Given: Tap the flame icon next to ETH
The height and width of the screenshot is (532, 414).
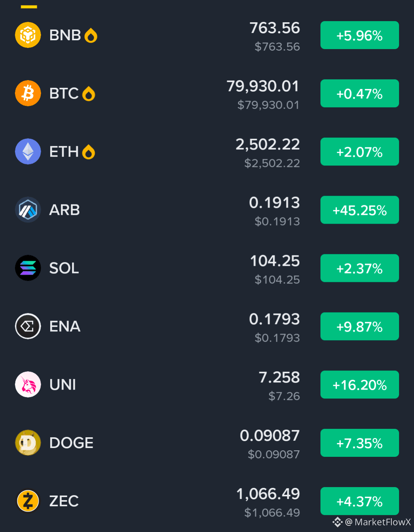Looking at the screenshot, I should tap(89, 152).
